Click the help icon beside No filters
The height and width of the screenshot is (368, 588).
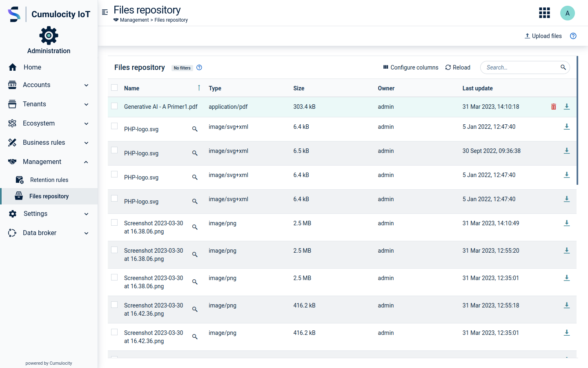pos(199,67)
